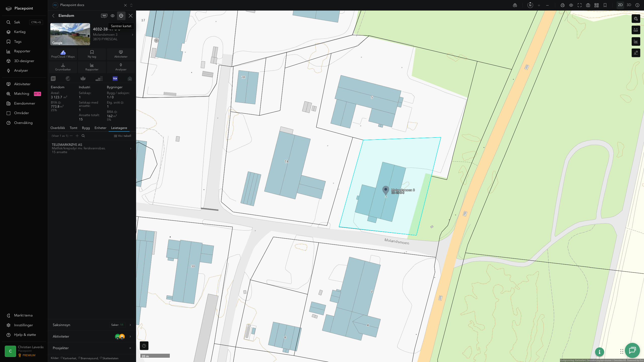Open the print icon in top toolbar

(562, 5)
